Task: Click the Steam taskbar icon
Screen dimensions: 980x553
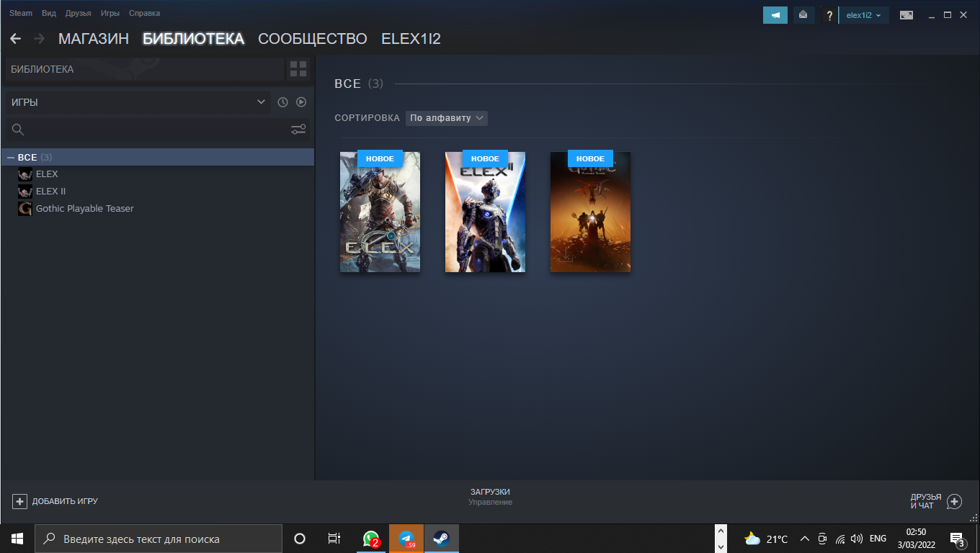Action: pyautogui.click(x=441, y=539)
